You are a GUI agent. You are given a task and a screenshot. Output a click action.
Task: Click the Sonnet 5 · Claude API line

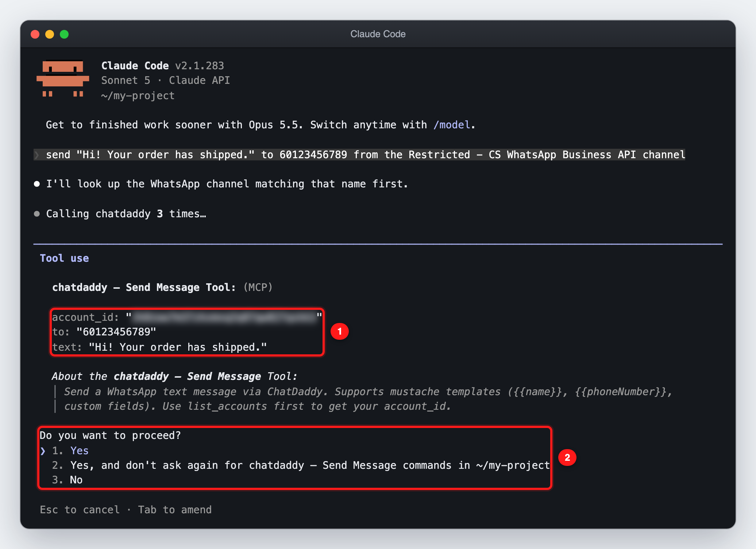[x=166, y=80]
